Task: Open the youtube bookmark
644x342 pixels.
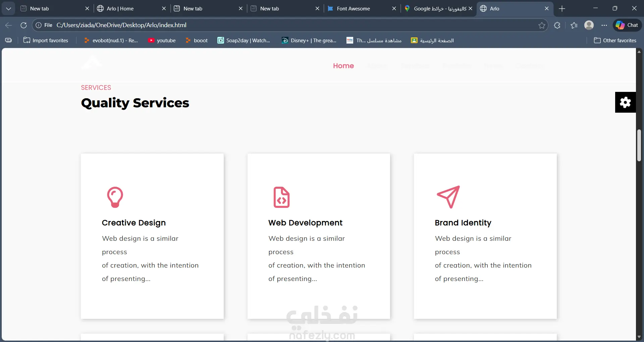Action: 162,40
